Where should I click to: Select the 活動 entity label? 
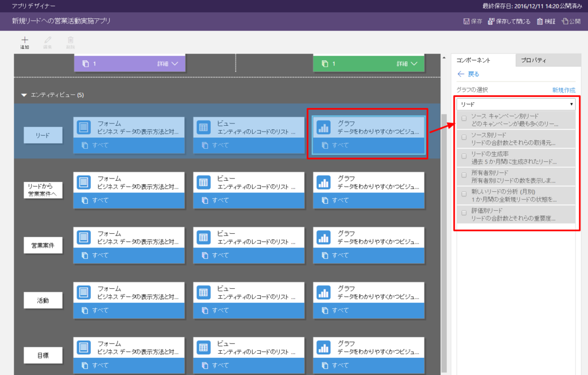[x=42, y=300]
